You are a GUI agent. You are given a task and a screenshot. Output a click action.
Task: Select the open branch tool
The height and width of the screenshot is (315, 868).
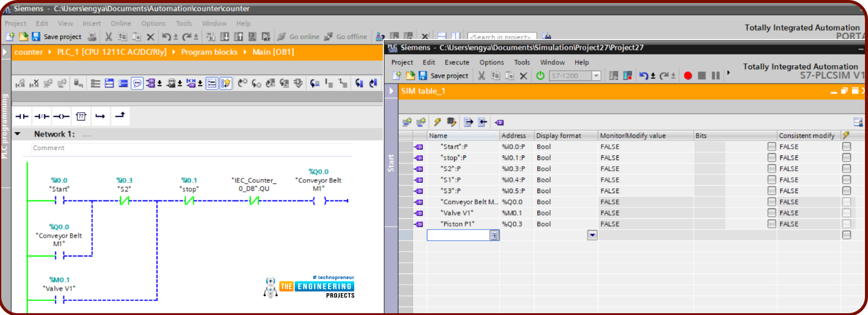[x=100, y=116]
